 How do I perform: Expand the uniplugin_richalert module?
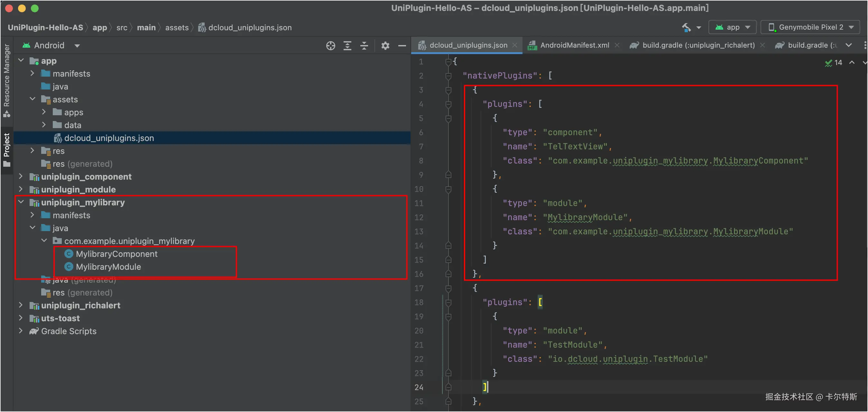click(x=21, y=305)
